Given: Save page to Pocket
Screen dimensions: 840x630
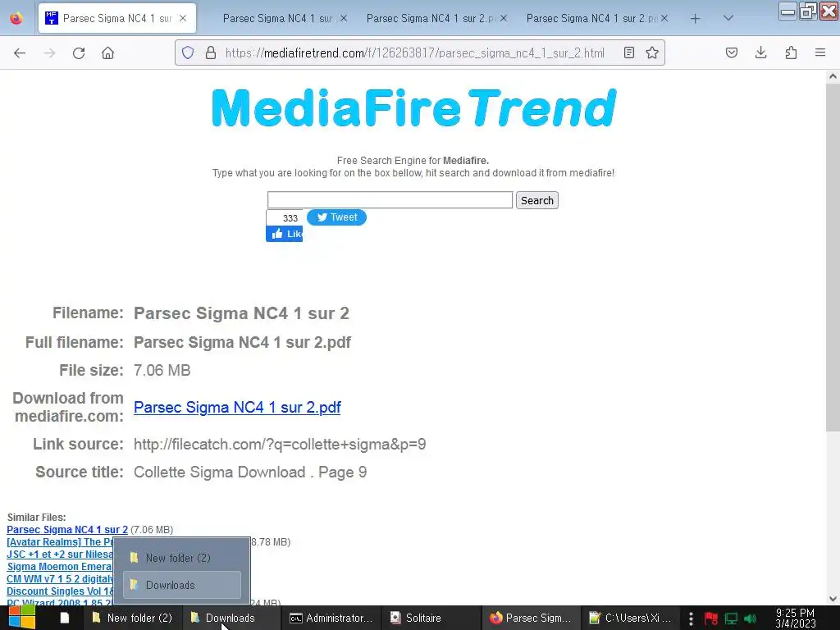Looking at the screenshot, I should point(731,52).
